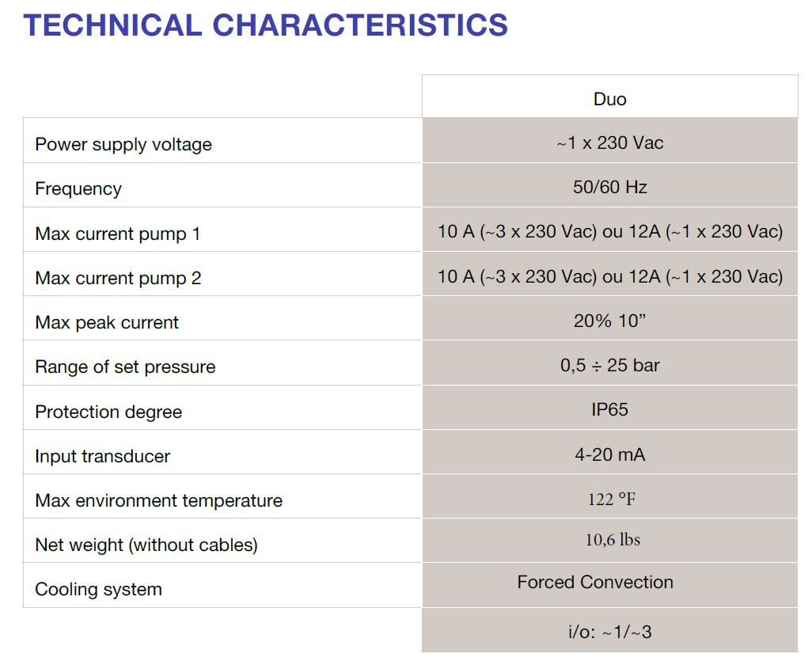Click the Protection degree label

[x=108, y=412]
